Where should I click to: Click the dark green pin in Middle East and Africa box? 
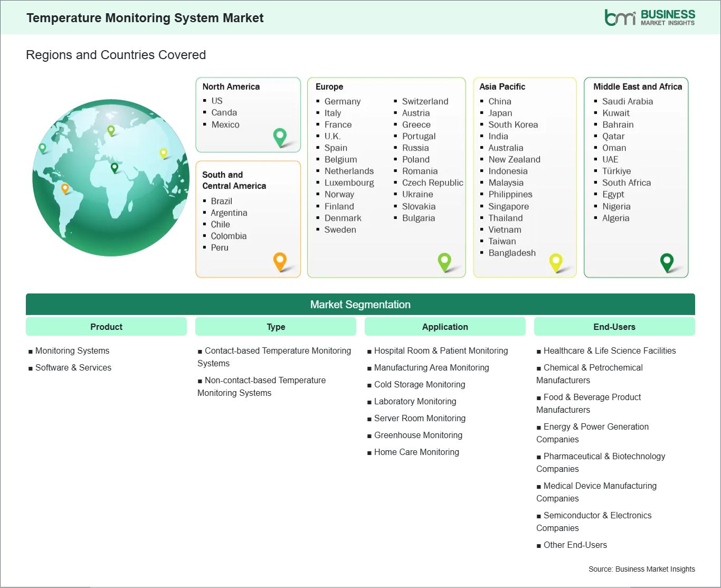[x=667, y=262]
